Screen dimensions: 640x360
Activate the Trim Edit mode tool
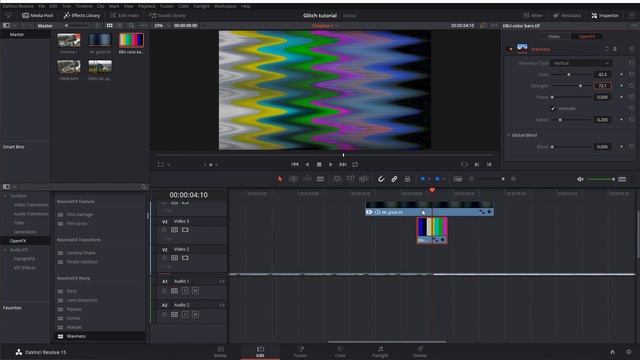pyautogui.click(x=293, y=179)
